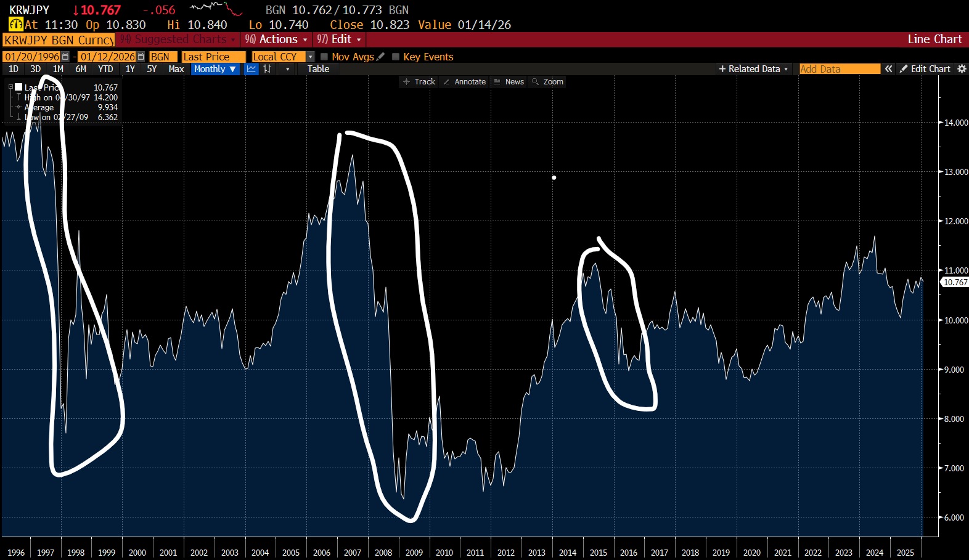
Task: Expand the Related Data dropdown
Action: (x=753, y=69)
